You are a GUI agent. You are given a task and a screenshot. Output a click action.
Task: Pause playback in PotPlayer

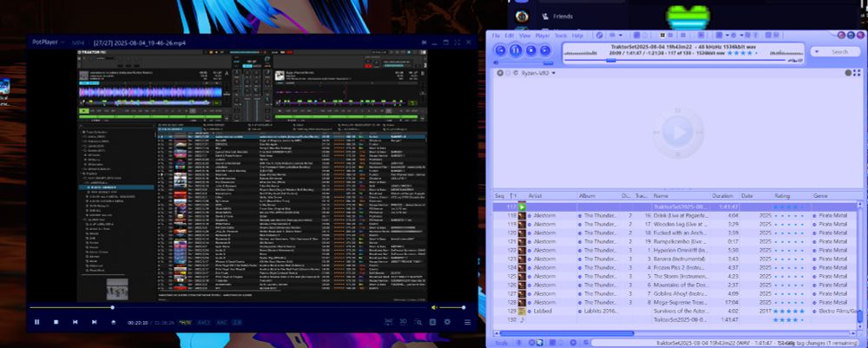37,322
